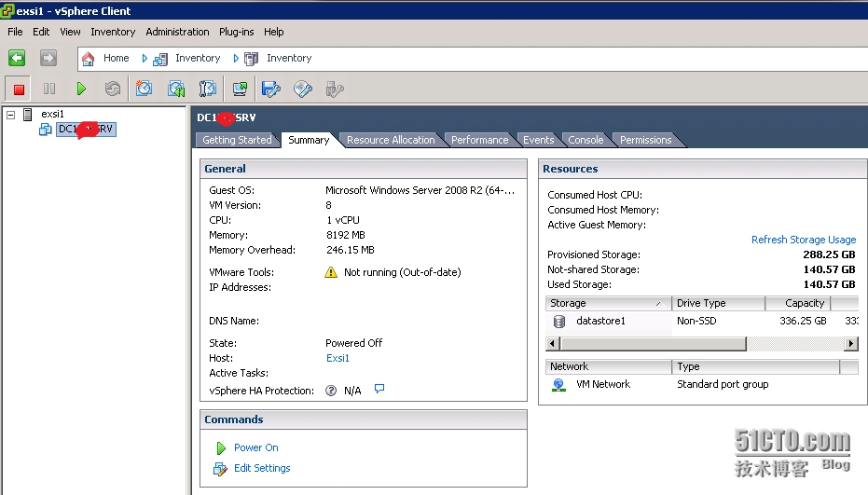Select the exsi1 host tree item
Viewport: 868px width, 495px height.
[x=52, y=114]
